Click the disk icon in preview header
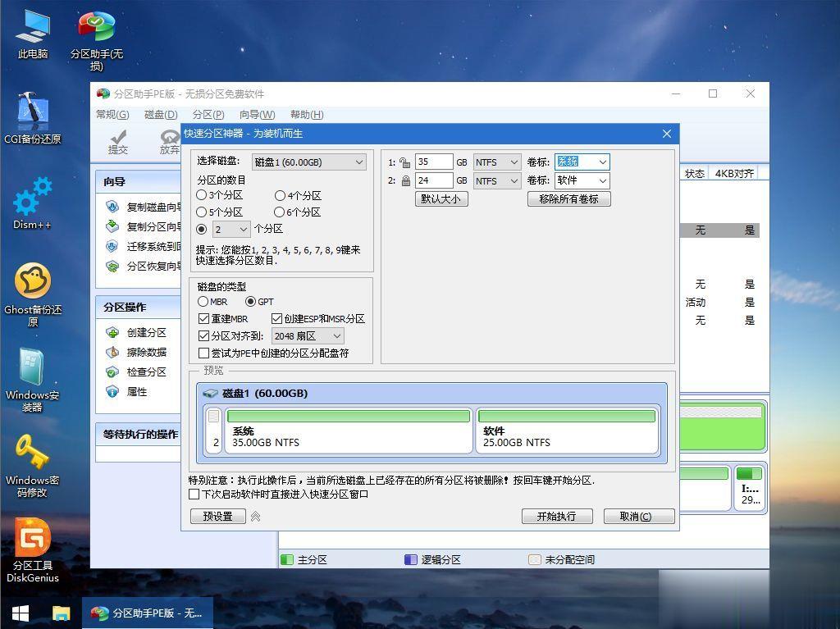This screenshot has height=629, width=840. (211, 394)
